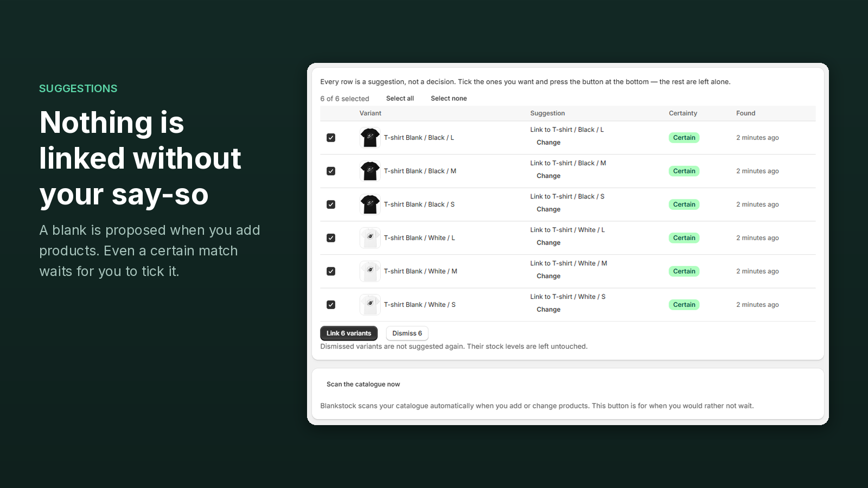Click the black T-shirt thumbnail for size M

click(x=370, y=171)
